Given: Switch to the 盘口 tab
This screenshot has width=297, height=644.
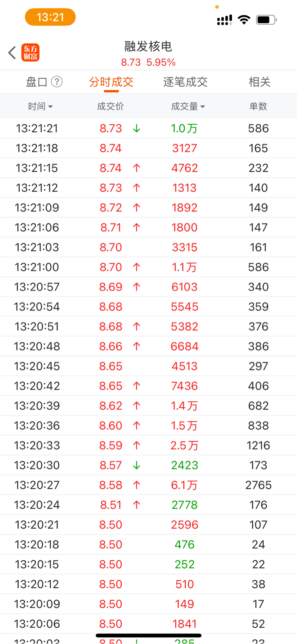Looking at the screenshot, I should [x=37, y=82].
